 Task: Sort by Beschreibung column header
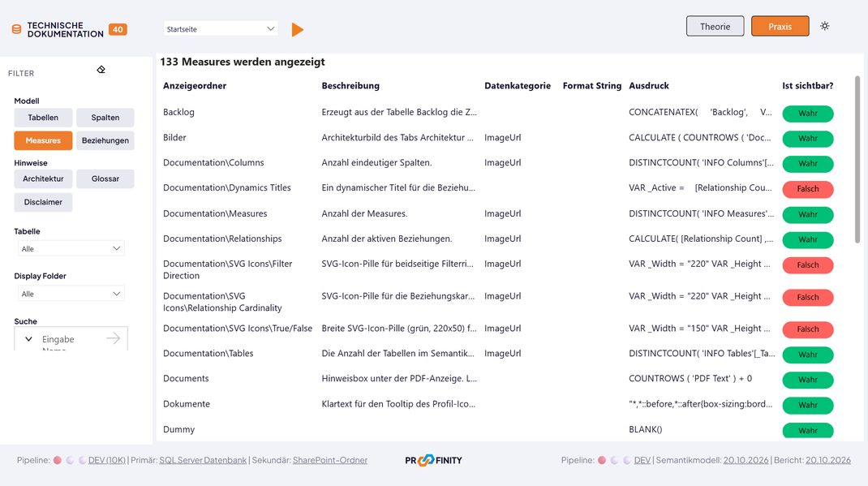[350, 86]
